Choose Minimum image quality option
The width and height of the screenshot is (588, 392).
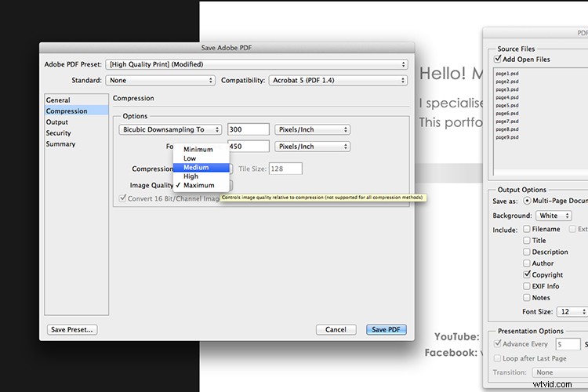click(198, 149)
